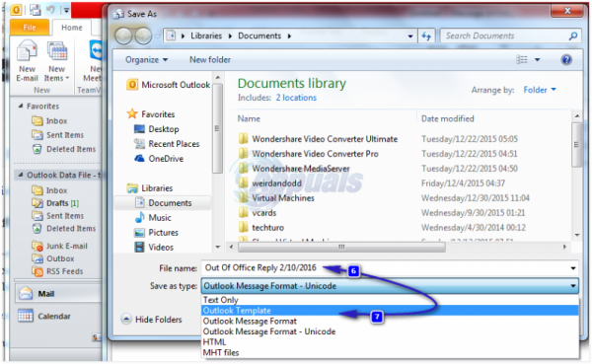
Task: Collapse the Outlook Data File tree
Action: (x=21, y=175)
